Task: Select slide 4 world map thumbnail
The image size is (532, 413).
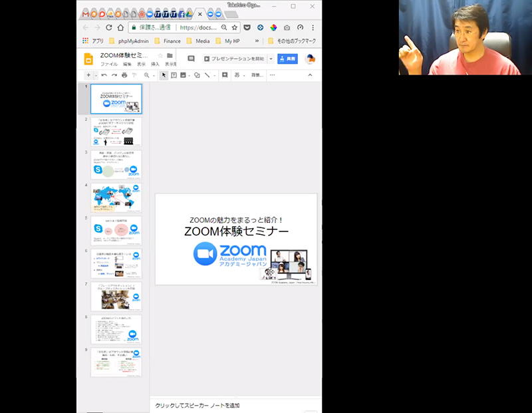Action: (116, 198)
